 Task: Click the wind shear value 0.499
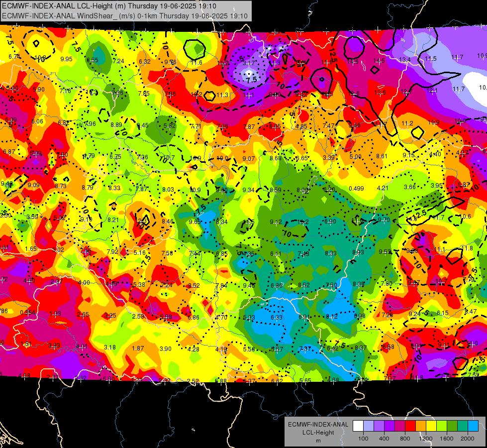356,188
